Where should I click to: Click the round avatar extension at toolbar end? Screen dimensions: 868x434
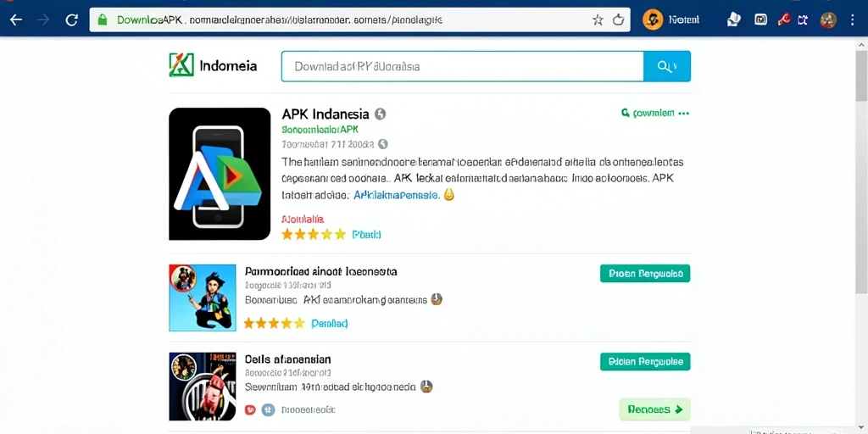click(829, 20)
